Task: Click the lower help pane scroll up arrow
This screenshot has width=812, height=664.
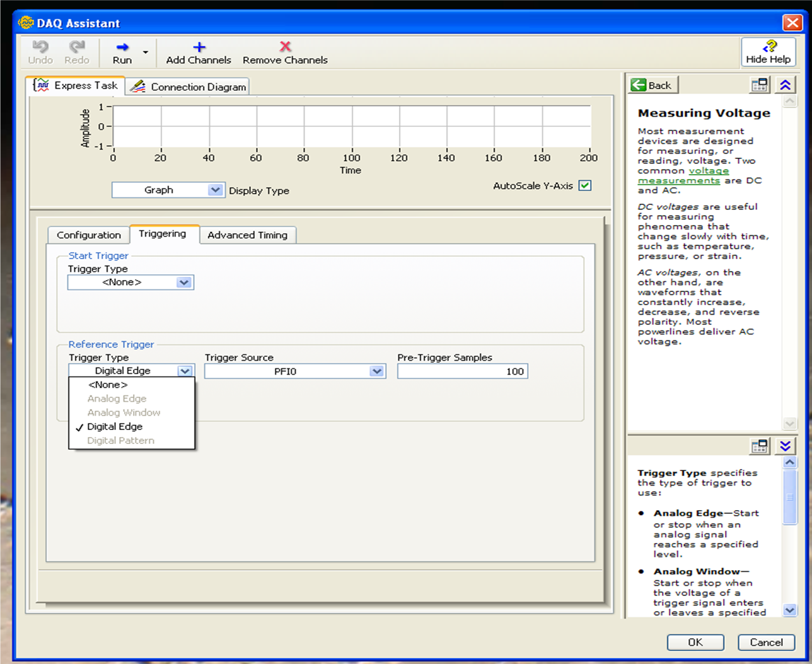Action: tap(789, 462)
